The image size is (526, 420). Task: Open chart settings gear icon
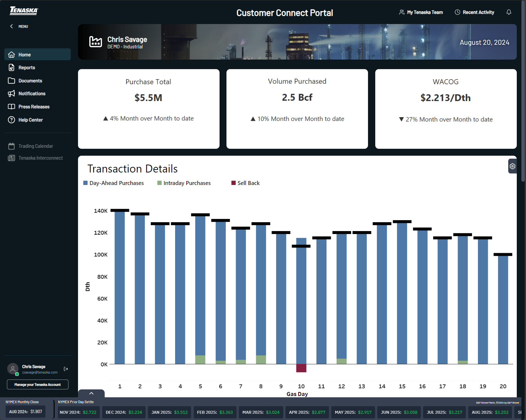[x=512, y=166]
